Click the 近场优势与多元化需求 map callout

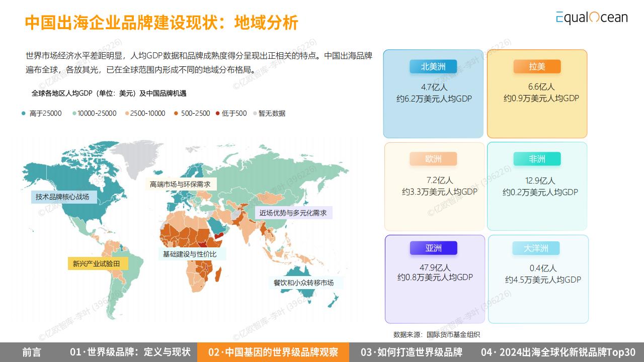coord(293,213)
